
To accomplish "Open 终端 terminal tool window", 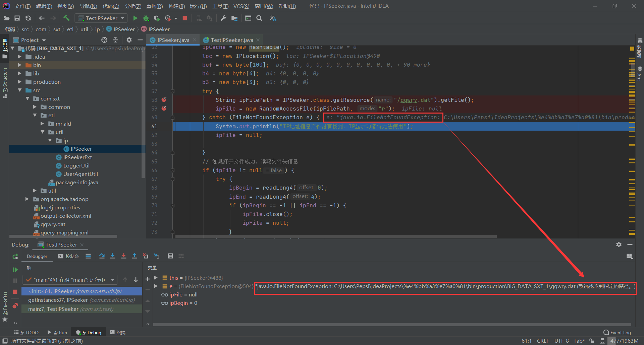I will pos(118,332).
